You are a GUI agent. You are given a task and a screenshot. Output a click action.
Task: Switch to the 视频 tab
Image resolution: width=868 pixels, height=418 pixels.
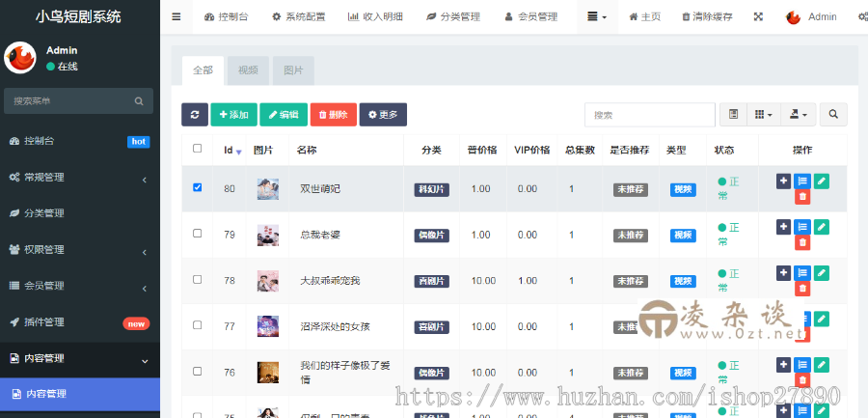click(248, 70)
